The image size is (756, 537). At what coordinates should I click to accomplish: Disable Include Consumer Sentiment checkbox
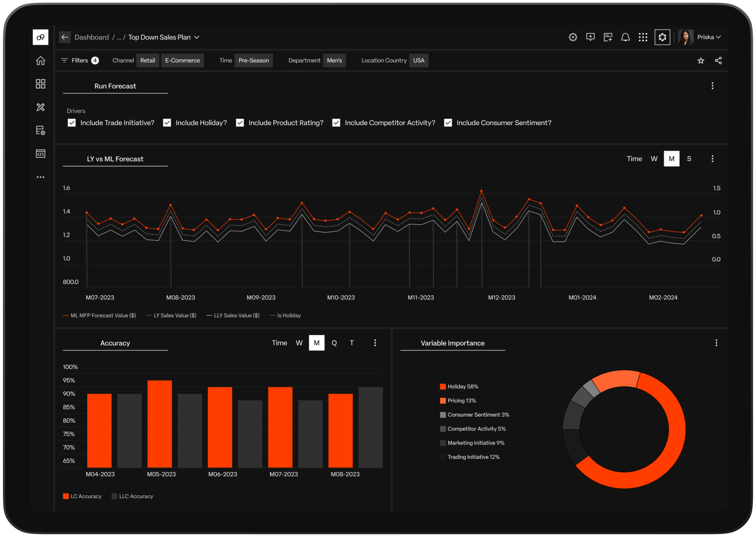[x=448, y=123]
